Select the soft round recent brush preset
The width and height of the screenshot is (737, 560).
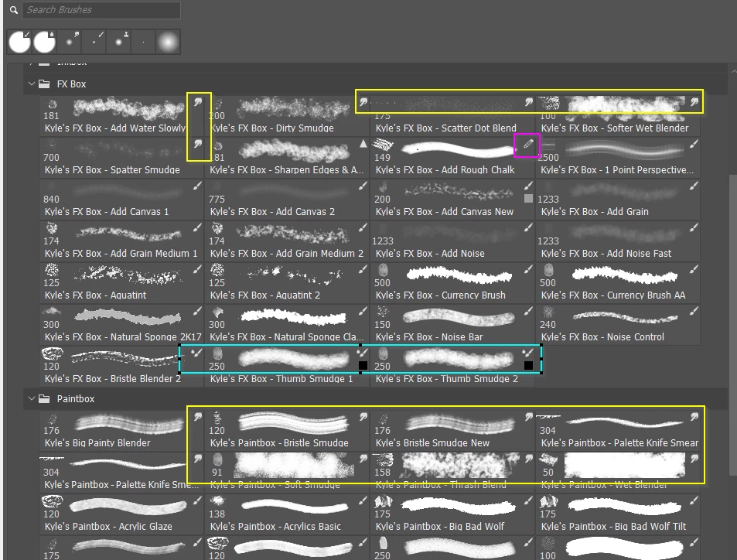[x=168, y=42]
